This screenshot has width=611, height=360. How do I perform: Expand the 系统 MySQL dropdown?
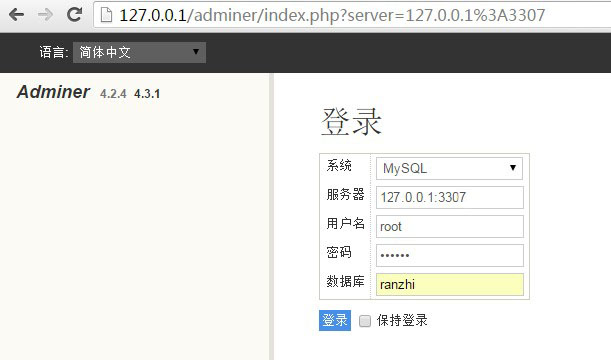(x=449, y=168)
